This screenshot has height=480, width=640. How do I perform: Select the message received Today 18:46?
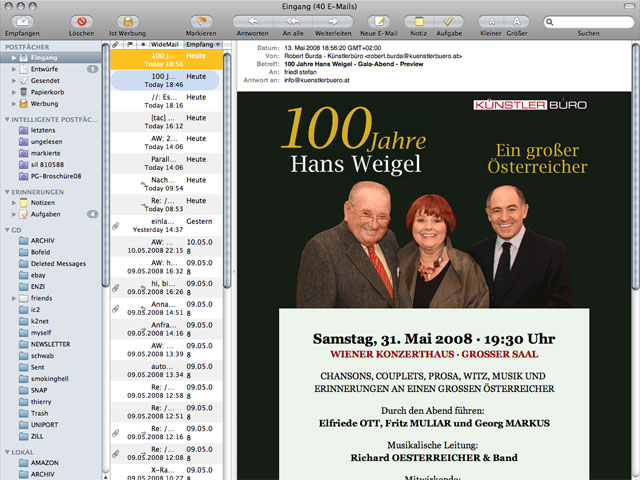coord(167,80)
